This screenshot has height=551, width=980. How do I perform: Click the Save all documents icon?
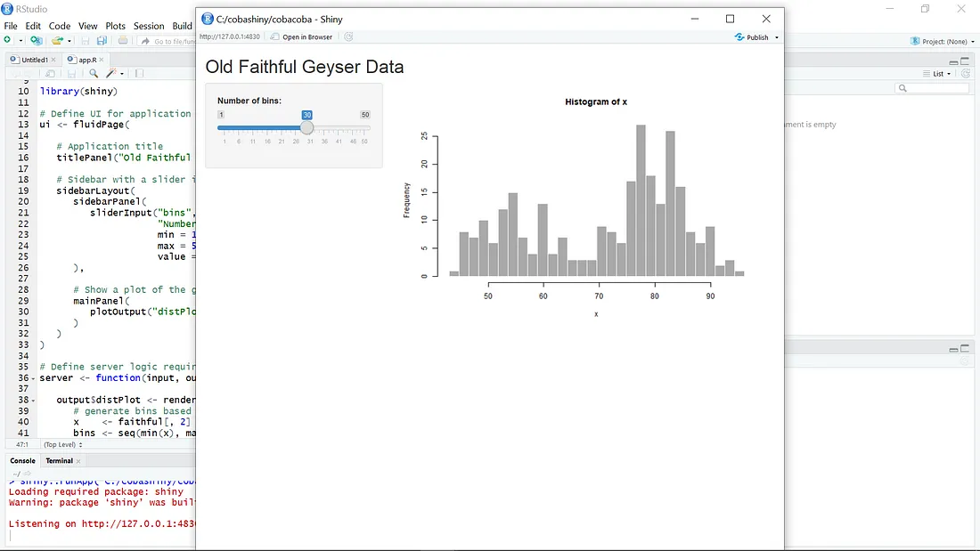click(x=101, y=41)
